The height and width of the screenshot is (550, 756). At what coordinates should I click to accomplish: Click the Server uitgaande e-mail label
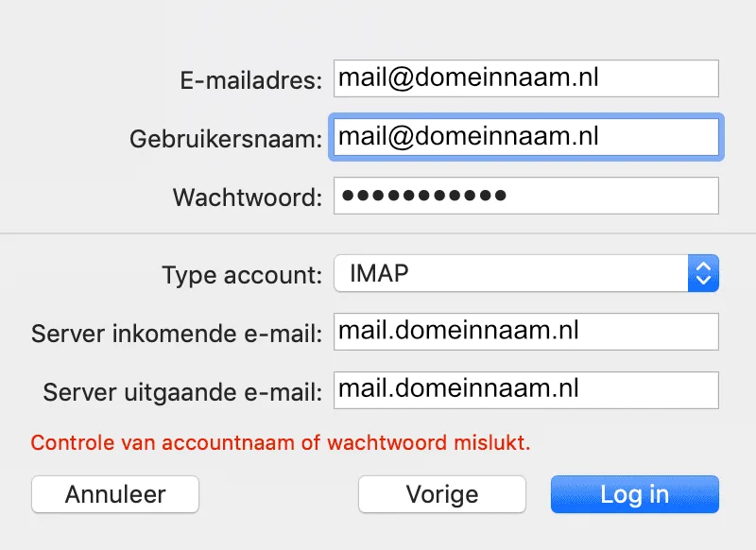183,391
